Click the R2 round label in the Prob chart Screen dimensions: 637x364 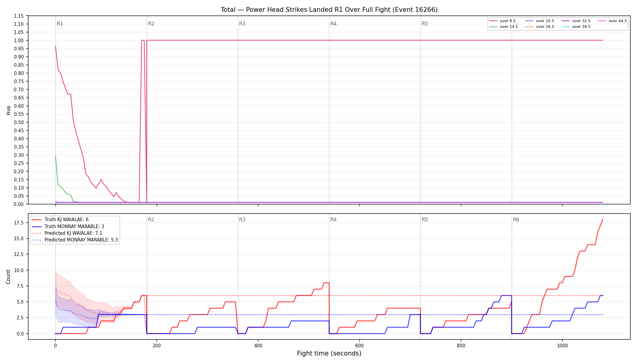[x=151, y=24]
